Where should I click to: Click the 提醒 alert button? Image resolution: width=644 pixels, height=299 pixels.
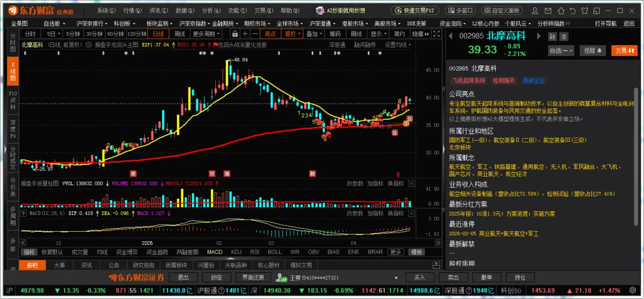click(592, 51)
